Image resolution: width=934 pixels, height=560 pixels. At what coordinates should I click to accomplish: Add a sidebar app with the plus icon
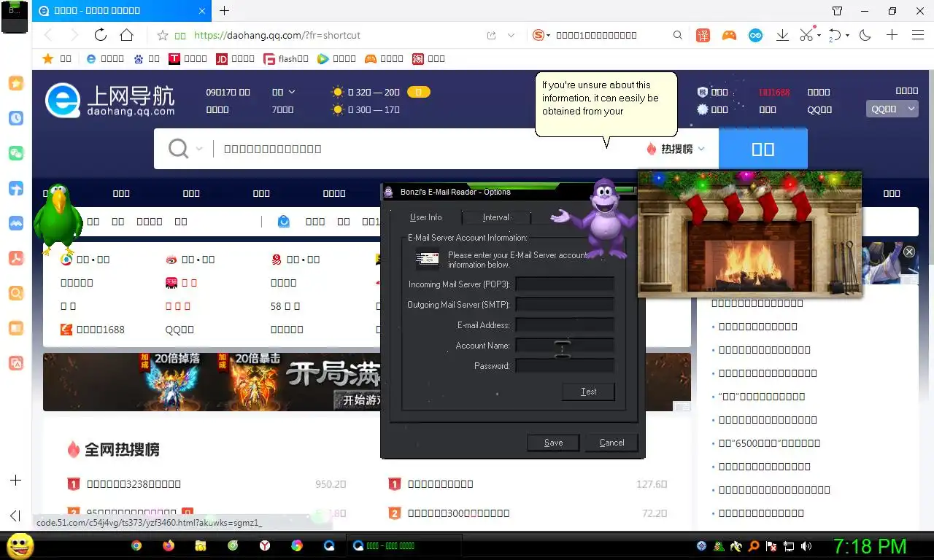[16, 481]
